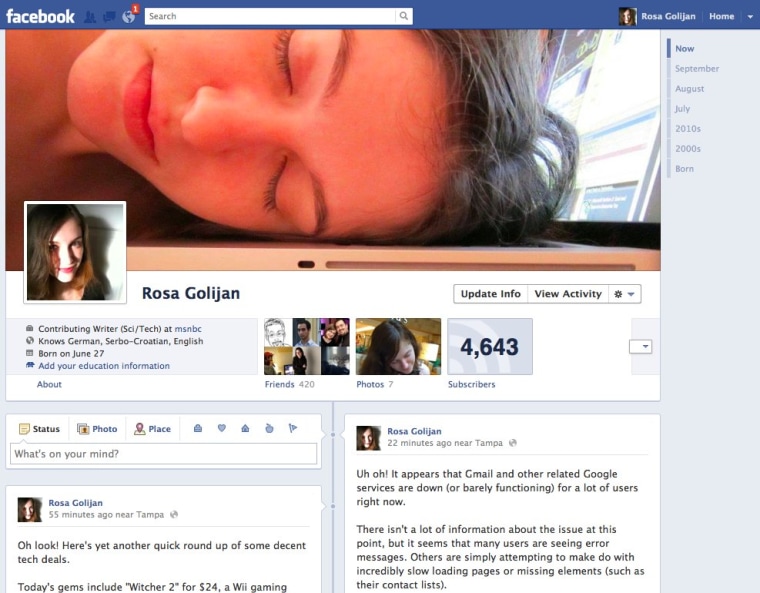Open the About section
This screenshot has height=593, width=760.
pos(49,384)
